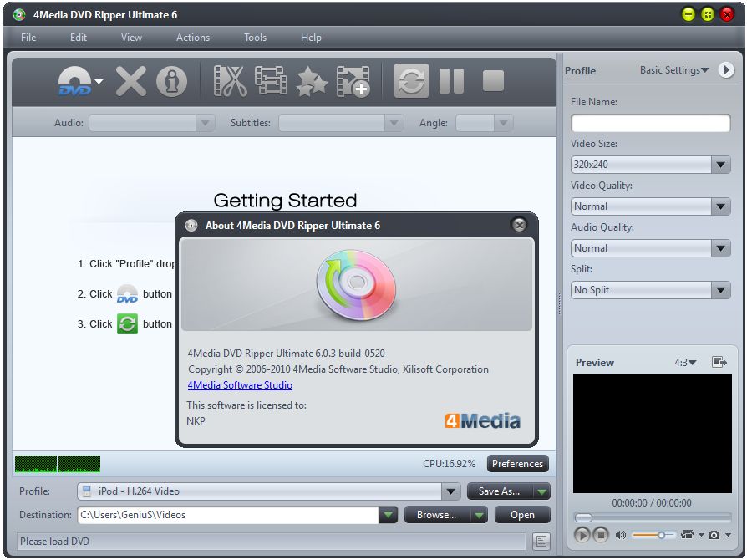Click the DVD icon in Getting Started step 2
Viewport: 747px width, 560px height.
point(127,293)
